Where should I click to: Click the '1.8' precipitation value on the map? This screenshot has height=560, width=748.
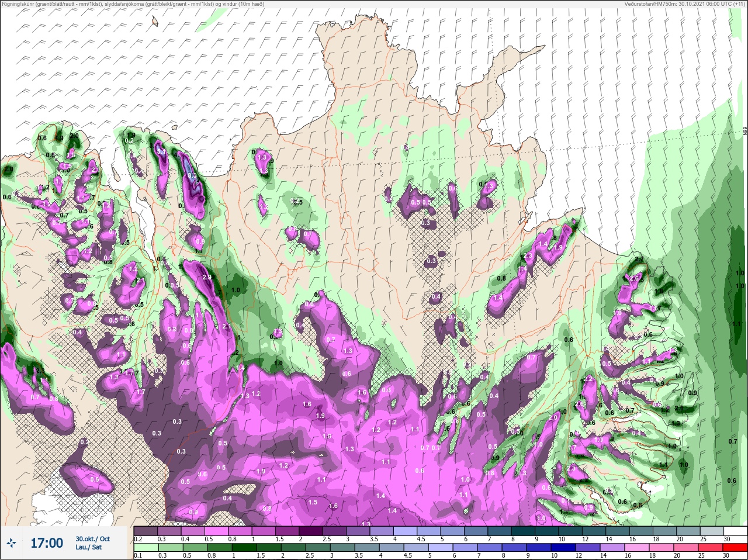pos(659,291)
